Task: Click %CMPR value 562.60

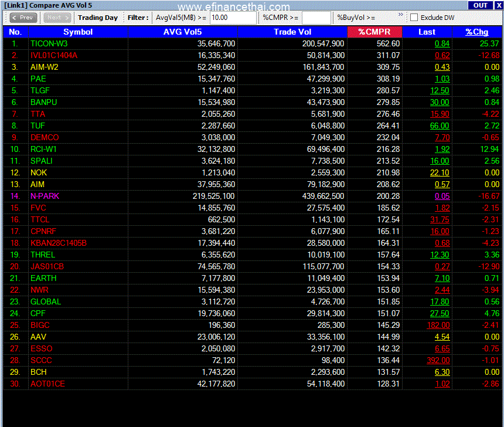Action: click(389, 43)
